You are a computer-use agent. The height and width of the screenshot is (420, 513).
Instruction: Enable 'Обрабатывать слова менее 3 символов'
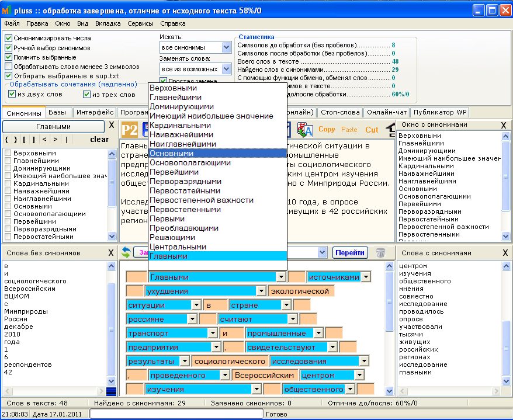9,66
